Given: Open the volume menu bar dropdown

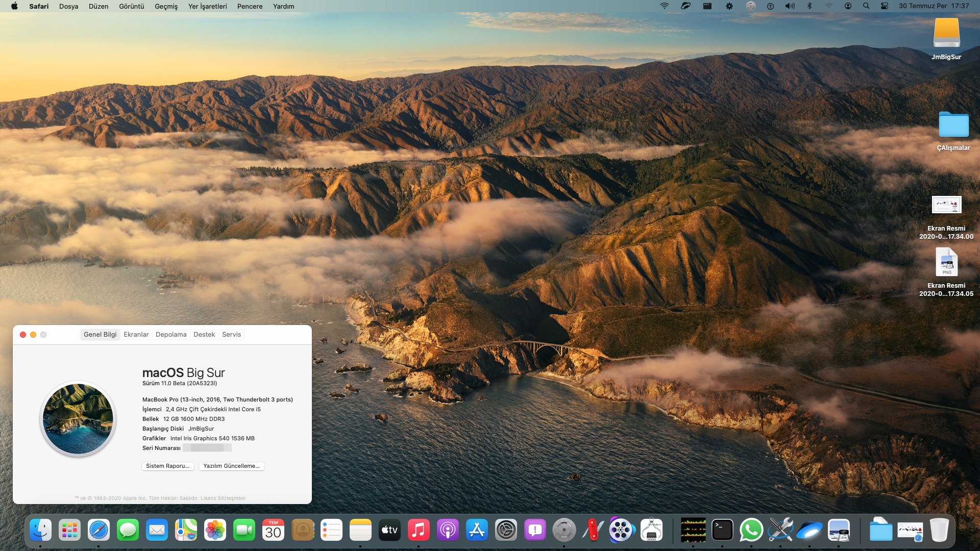Looking at the screenshot, I should pos(790,6).
